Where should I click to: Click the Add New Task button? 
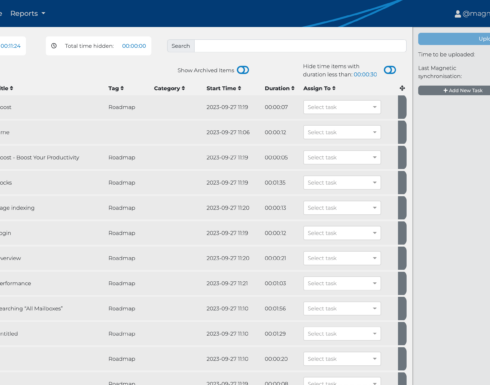tap(454, 90)
